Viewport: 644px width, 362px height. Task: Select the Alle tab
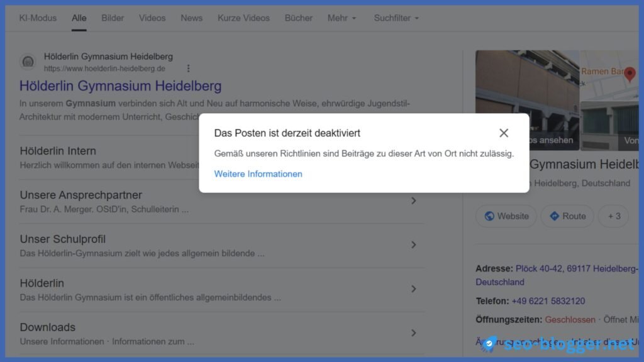[x=79, y=18]
